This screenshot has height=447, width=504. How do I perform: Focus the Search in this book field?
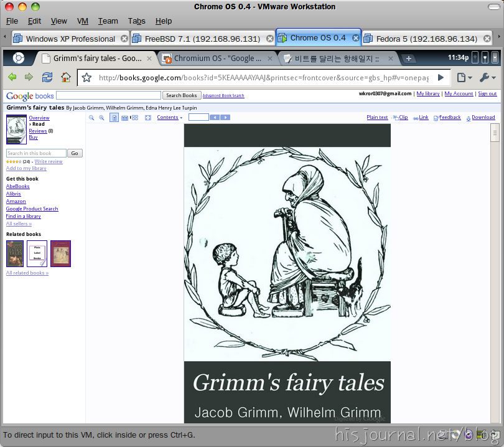point(36,153)
